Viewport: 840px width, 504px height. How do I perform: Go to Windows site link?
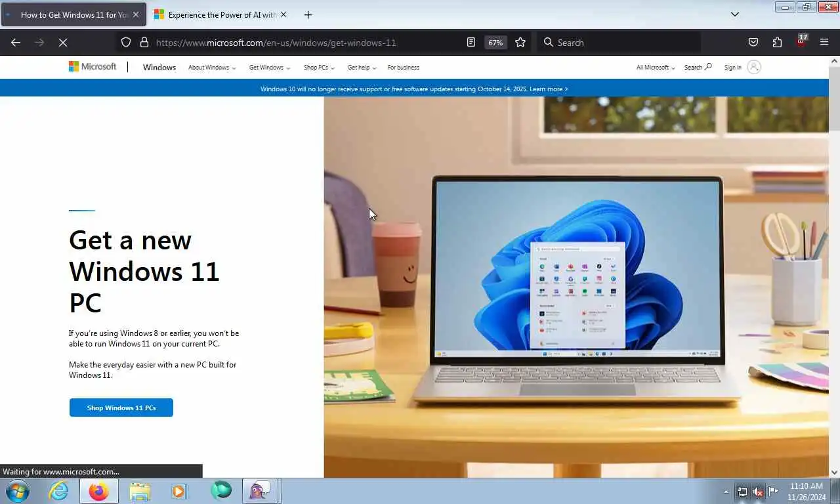coord(159,68)
